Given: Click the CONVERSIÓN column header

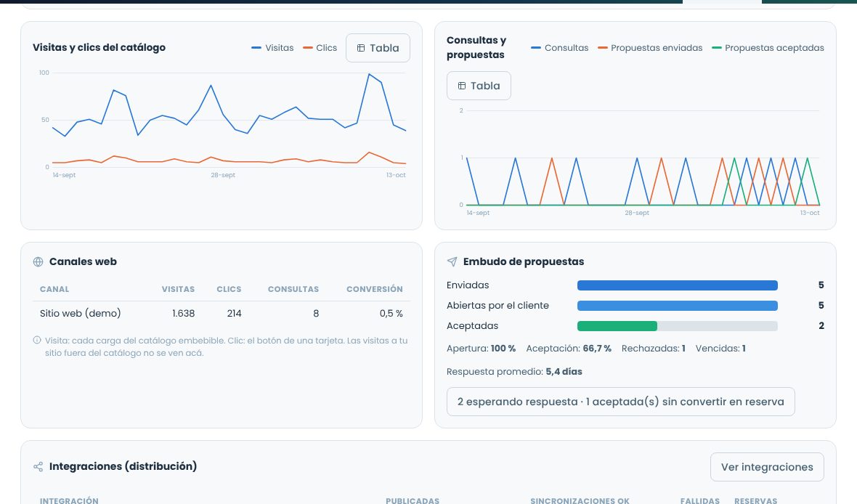Looking at the screenshot, I should click(x=374, y=289).
